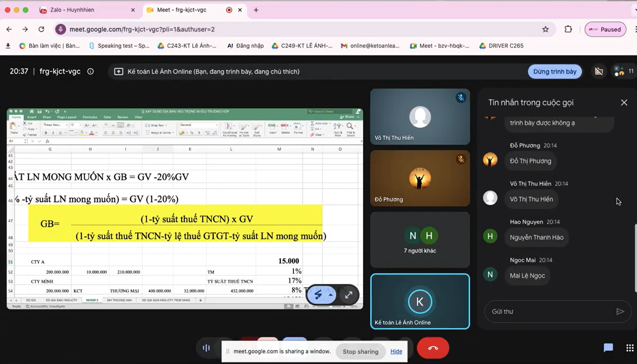Open the 7 người khác participant tile

[x=420, y=240]
